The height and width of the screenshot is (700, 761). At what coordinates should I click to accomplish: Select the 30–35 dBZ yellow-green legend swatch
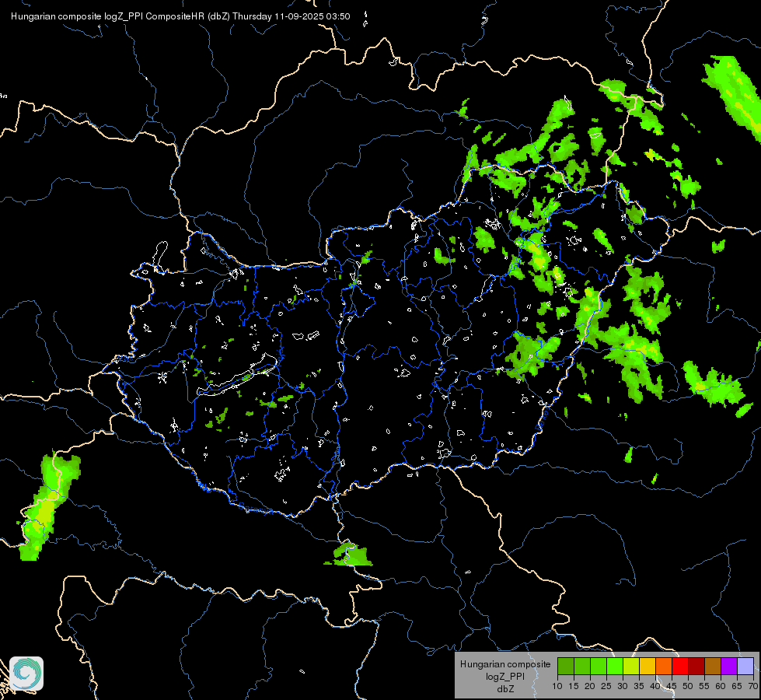point(631,666)
